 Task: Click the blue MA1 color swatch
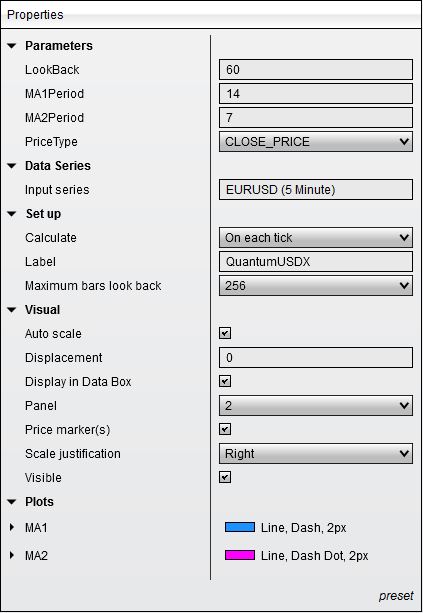pyautogui.click(x=240, y=527)
